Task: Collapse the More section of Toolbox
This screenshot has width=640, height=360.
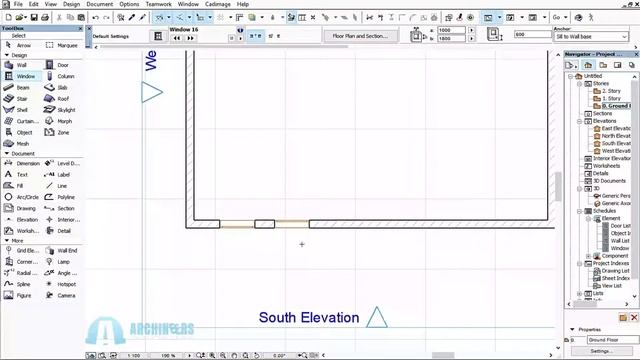Action: (x=7, y=241)
